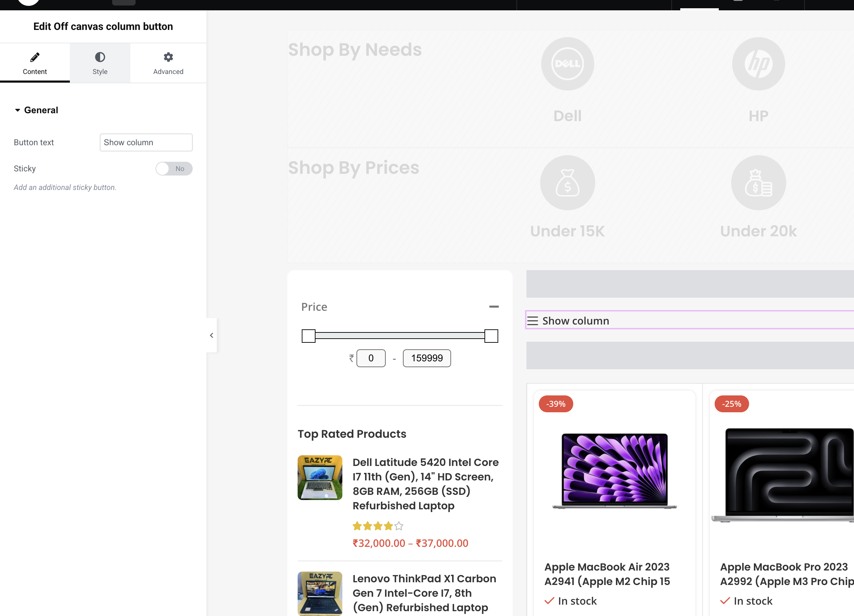Click the Dell brand circle icon
854x616 pixels.
[567, 64]
